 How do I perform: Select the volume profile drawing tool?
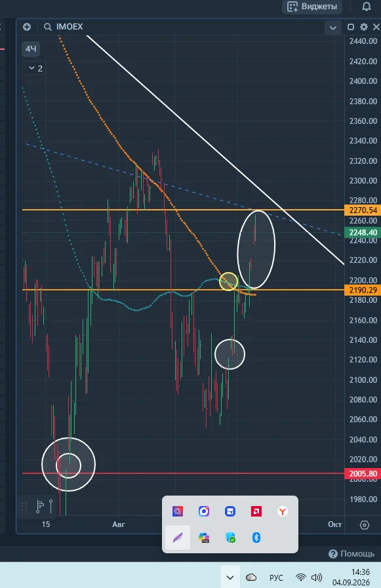point(39,506)
